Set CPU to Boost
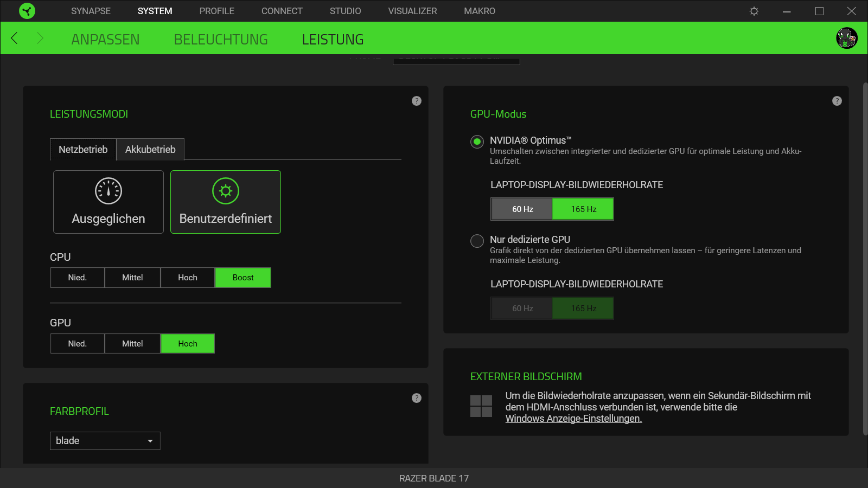This screenshot has height=488, width=868. pyautogui.click(x=243, y=278)
